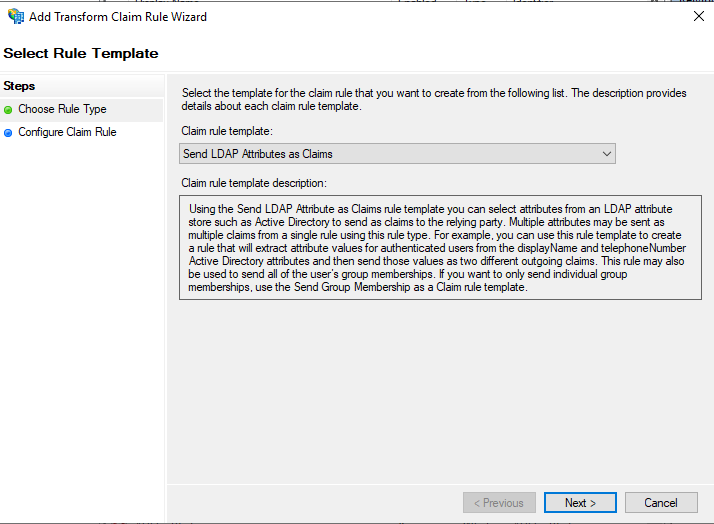Click the blue dot beside Configure Claim Rule
Viewport: 714px width, 524px height.
(x=8, y=133)
